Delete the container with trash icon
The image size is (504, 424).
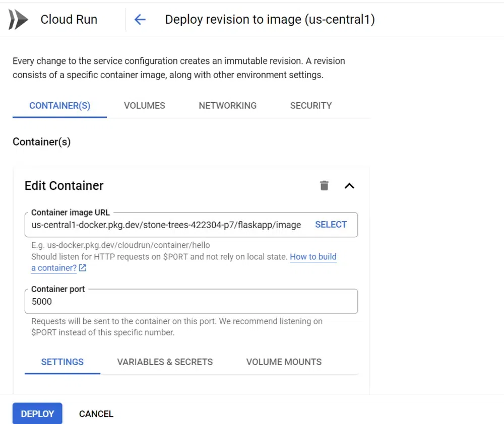[324, 185]
